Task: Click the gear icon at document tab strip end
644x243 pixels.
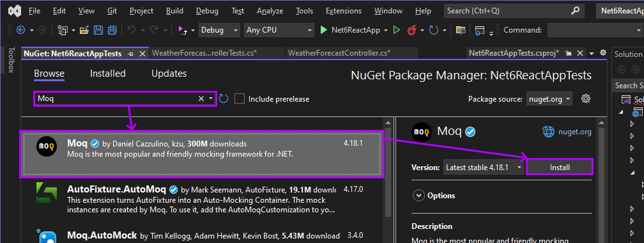Action: tap(603, 52)
